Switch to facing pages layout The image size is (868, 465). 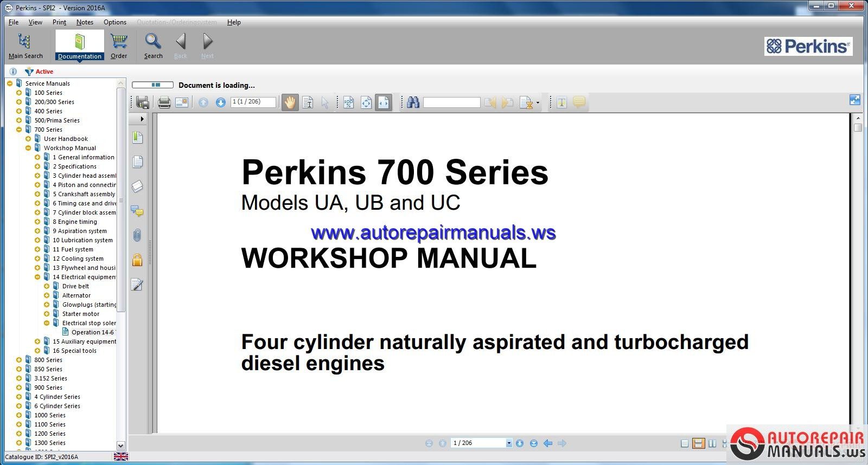(712, 443)
